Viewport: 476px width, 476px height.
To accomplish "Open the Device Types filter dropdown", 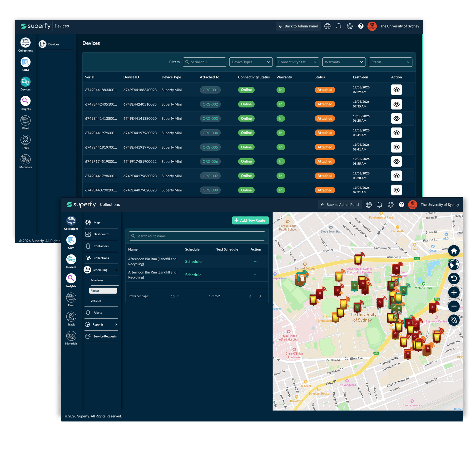I will 251,62.
